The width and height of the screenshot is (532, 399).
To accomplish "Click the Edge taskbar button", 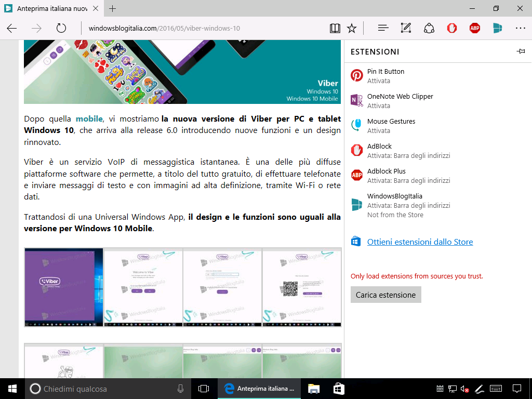I will coord(259,389).
